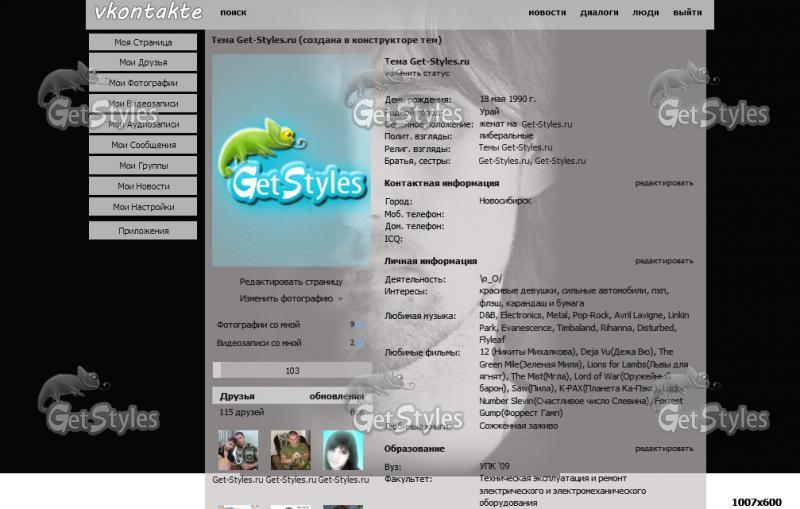Click Avril Lavigne in favorite music

click(x=639, y=315)
